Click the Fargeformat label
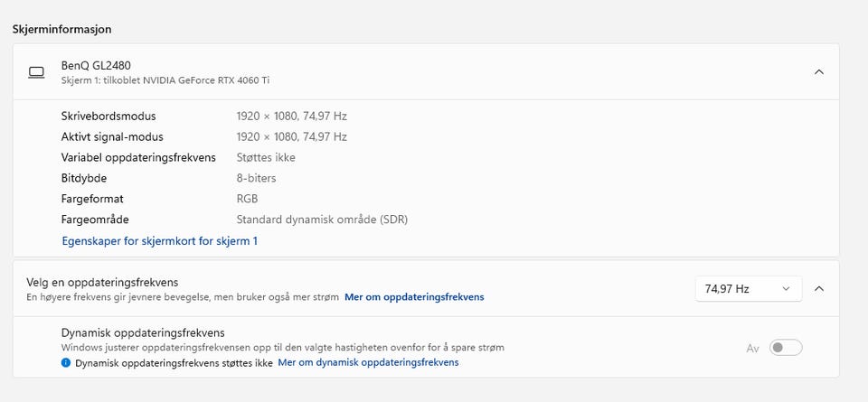 click(x=92, y=199)
